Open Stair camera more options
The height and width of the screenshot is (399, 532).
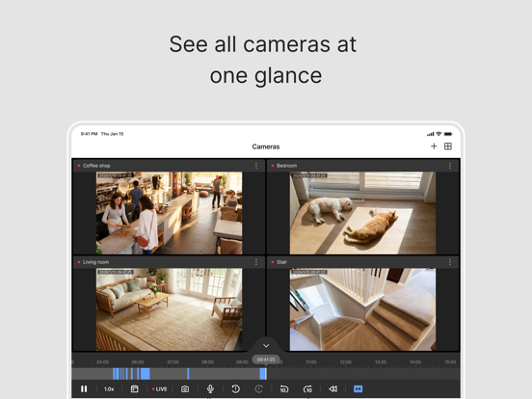449,262
